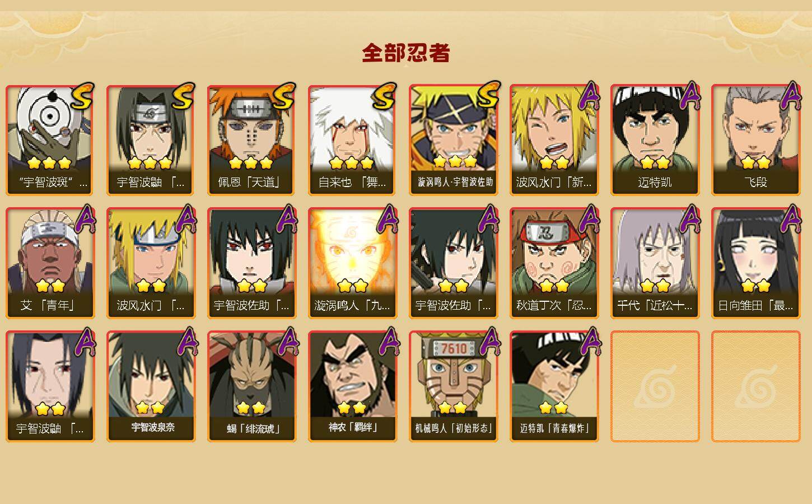
Task: Open the 机械鸣人「初始形态」 card
Action: pos(453,386)
